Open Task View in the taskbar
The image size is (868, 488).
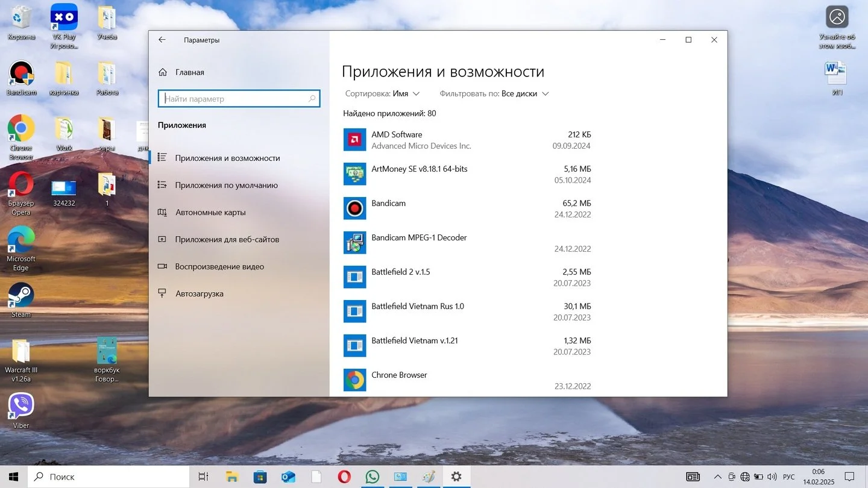tap(204, 477)
